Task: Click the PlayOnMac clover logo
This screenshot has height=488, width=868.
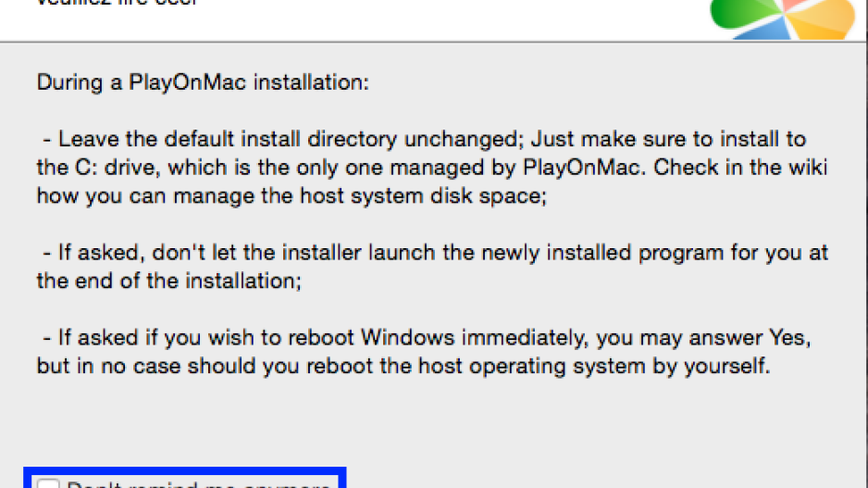Action: [x=783, y=19]
